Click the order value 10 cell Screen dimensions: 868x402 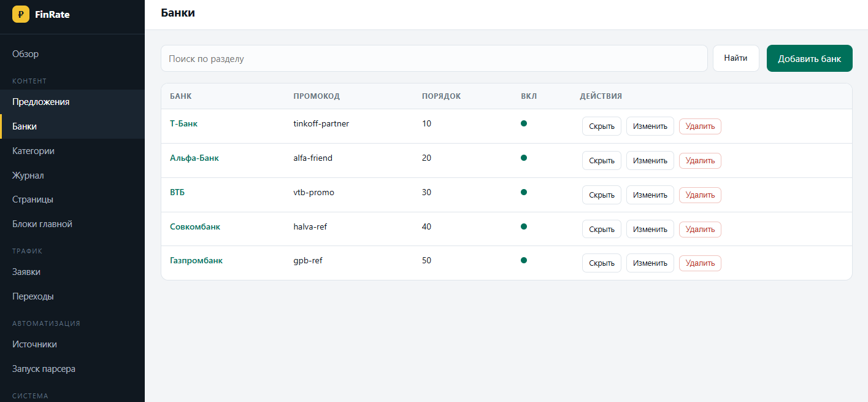[x=426, y=123]
